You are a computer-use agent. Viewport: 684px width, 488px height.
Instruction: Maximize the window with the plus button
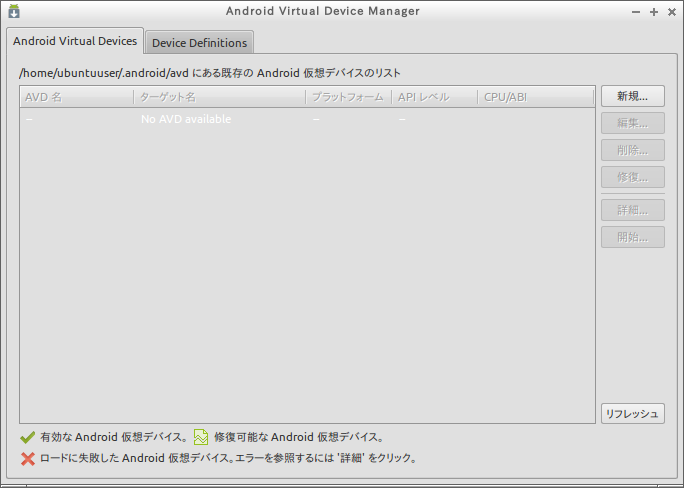pyautogui.click(x=654, y=12)
